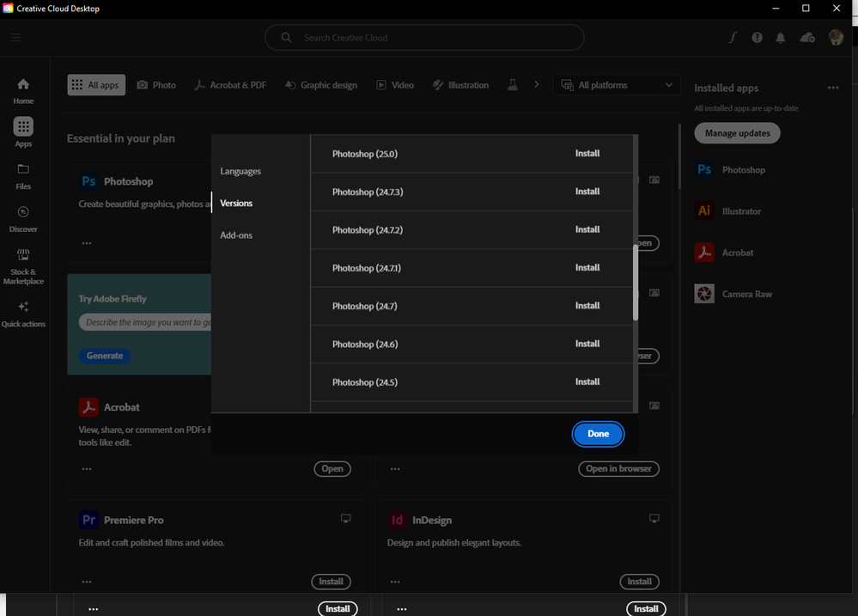
Task: Select the Photo category tab
Action: 156,85
